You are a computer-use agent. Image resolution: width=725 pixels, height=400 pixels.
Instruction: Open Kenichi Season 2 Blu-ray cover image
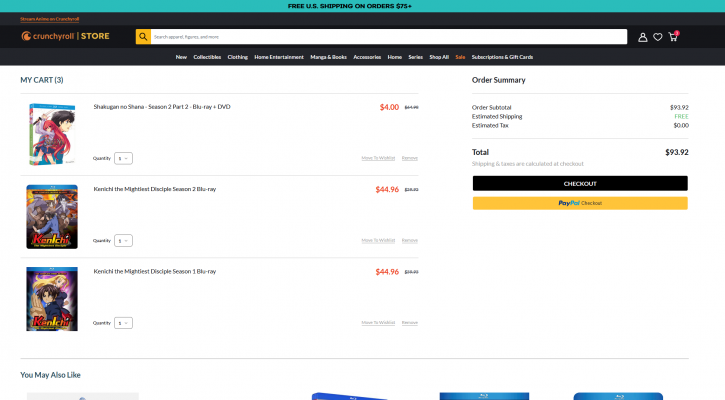(52, 216)
